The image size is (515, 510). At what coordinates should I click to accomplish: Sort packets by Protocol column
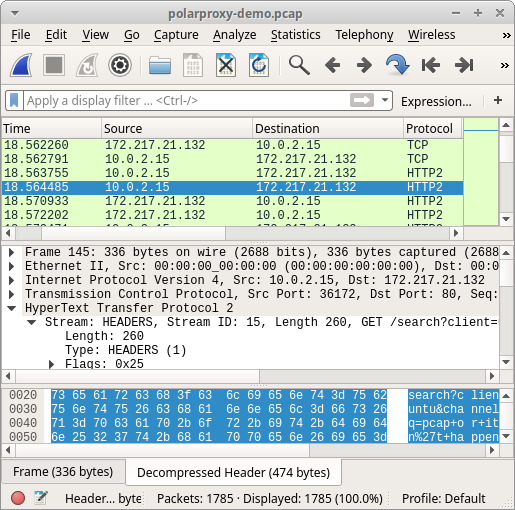tap(433, 128)
